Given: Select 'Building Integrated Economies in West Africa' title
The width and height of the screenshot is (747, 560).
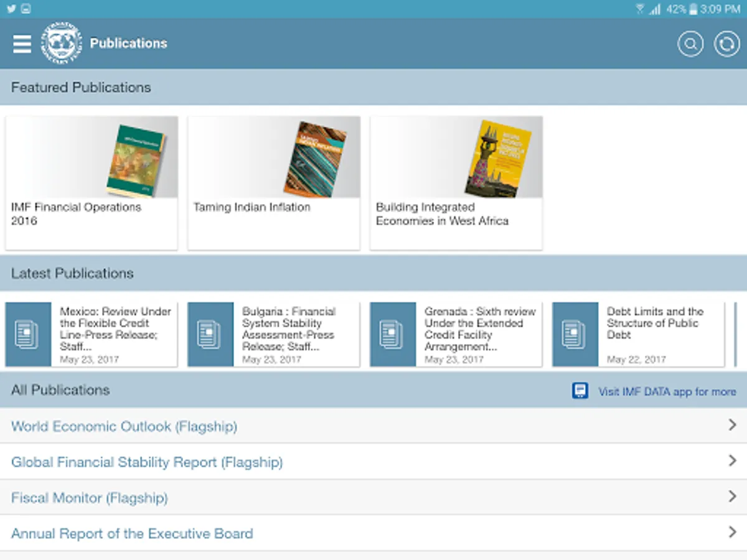Looking at the screenshot, I should click(442, 214).
